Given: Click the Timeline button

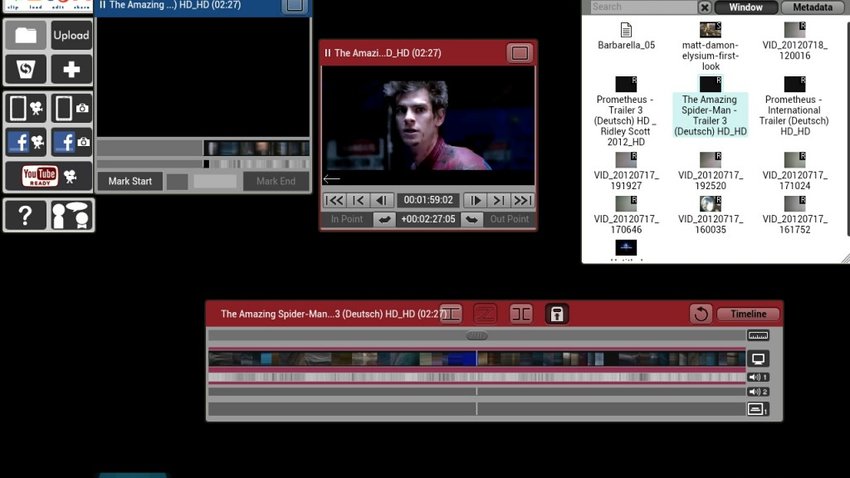Looking at the screenshot, I should click(748, 314).
